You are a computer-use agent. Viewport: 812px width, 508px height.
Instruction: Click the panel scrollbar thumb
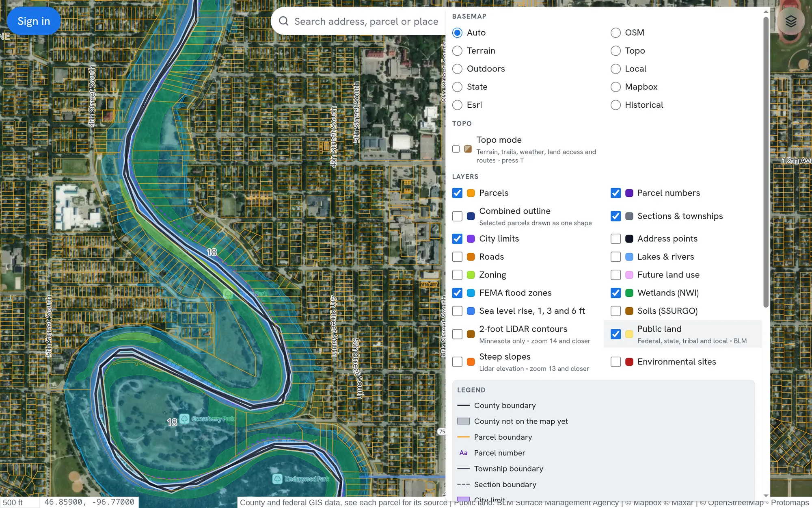click(766, 162)
